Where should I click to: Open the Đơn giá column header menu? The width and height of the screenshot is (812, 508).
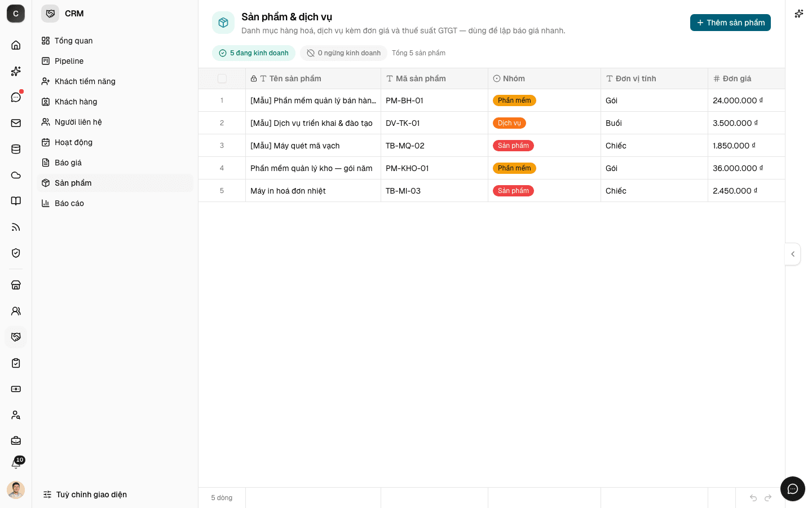pos(746,78)
